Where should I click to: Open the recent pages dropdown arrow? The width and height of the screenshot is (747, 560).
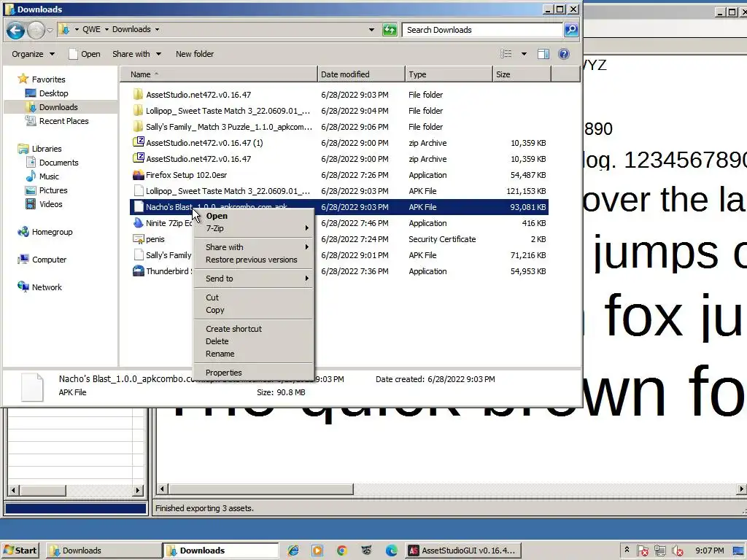pyautogui.click(x=50, y=31)
